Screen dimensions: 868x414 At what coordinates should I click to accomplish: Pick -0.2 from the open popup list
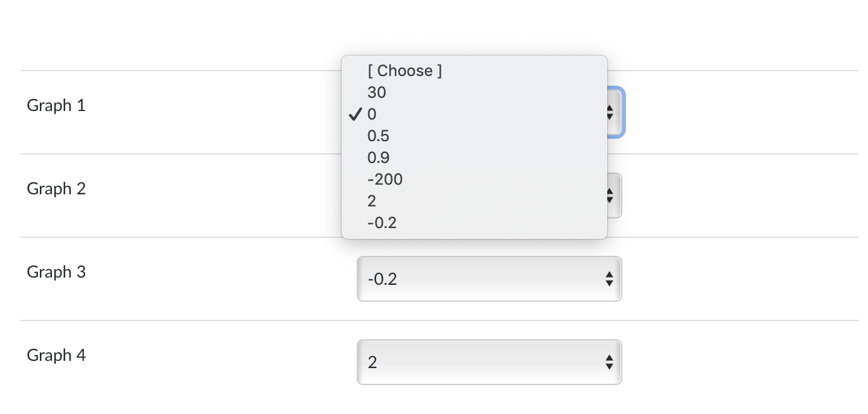(382, 223)
